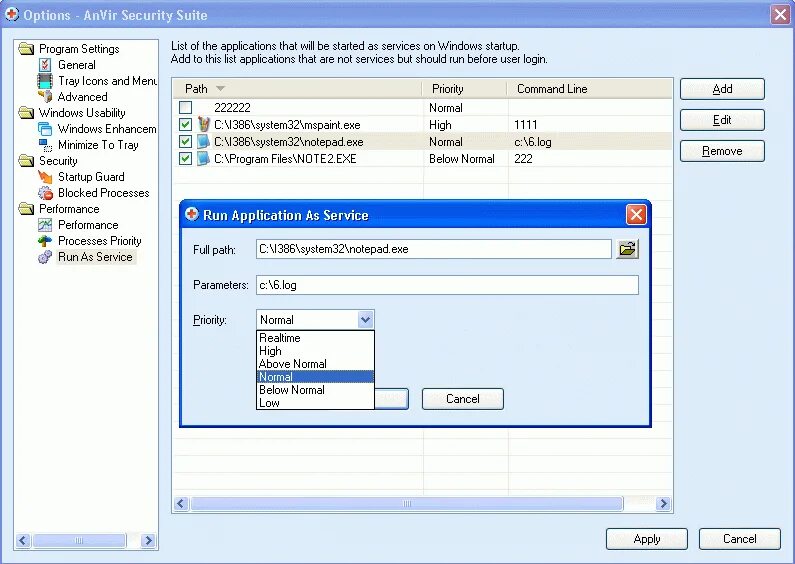This screenshot has height=564, width=795.
Task: Select the C:\Program Files\NOTE2.EXE row text
Action: pyautogui.click(x=285, y=159)
